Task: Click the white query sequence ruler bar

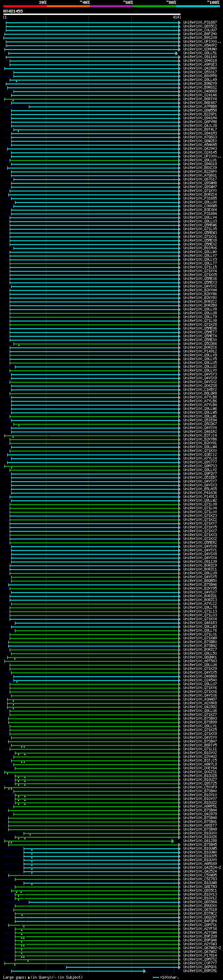Action: [92, 15]
